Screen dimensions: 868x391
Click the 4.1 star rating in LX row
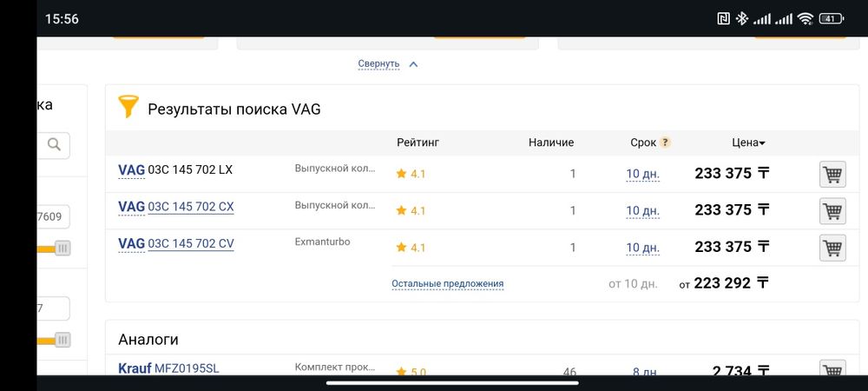click(x=411, y=174)
